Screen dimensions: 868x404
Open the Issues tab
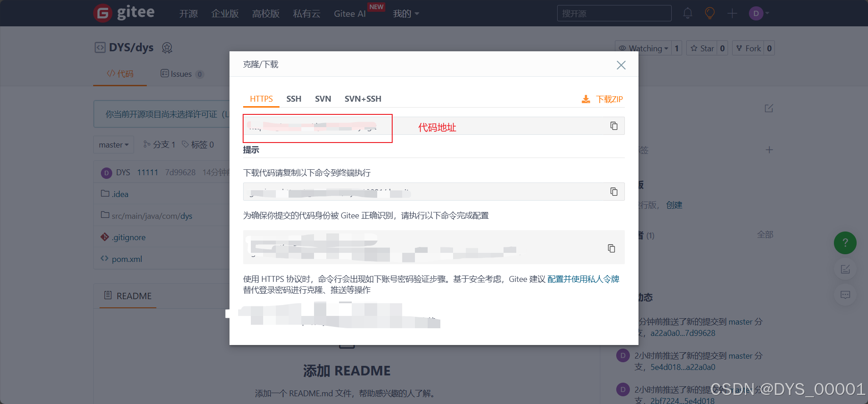coord(182,74)
